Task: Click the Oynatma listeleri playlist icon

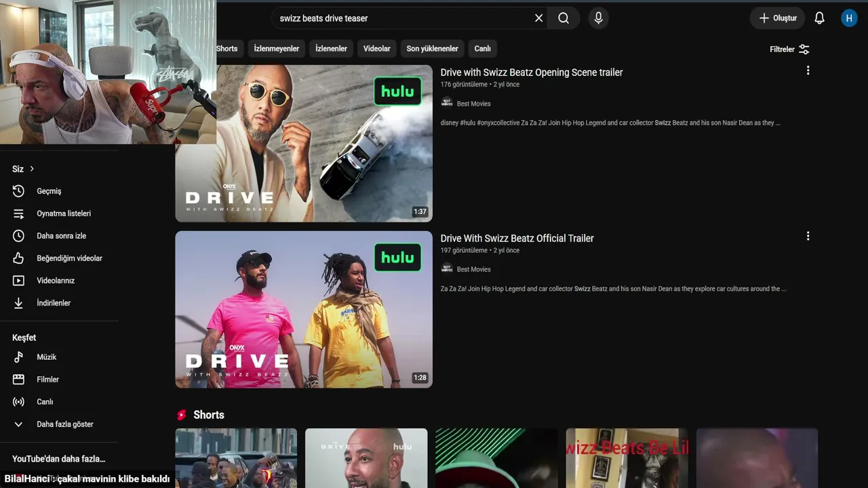Action: click(18, 213)
